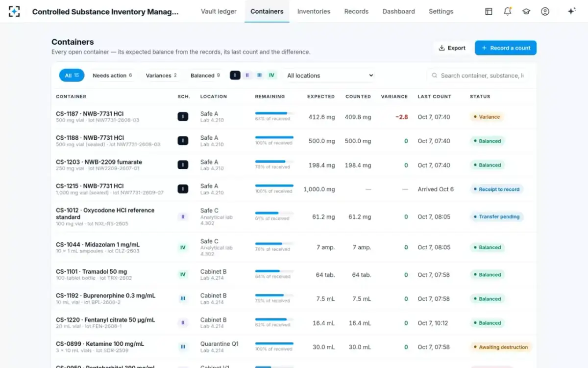This screenshot has width=588, height=368.
Task: Click the Receipt to record status badge
Action: point(496,189)
